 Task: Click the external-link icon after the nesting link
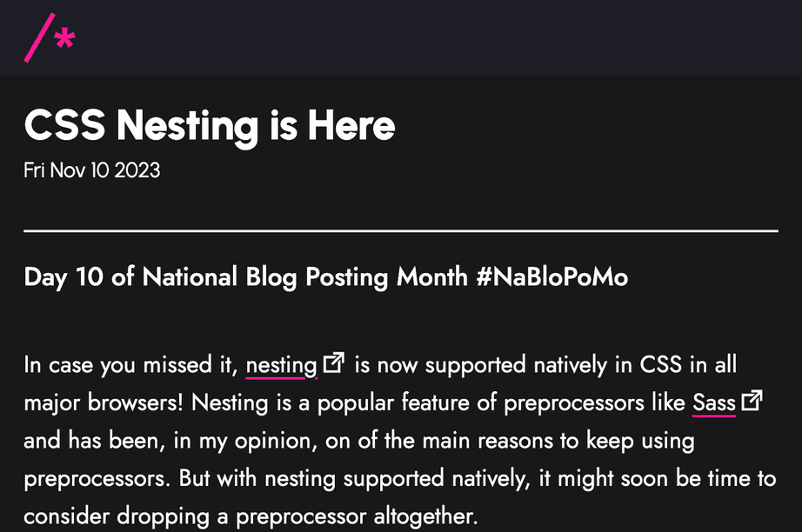pos(334,362)
